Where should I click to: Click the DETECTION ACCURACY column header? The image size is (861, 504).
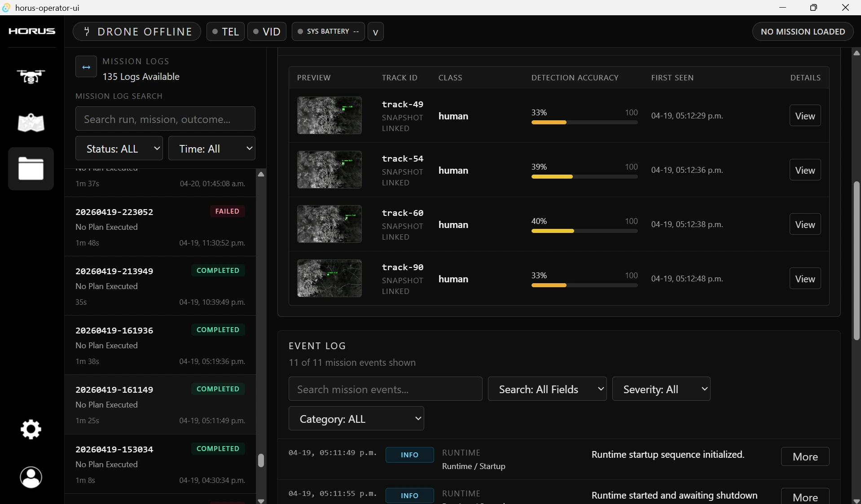(x=575, y=78)
